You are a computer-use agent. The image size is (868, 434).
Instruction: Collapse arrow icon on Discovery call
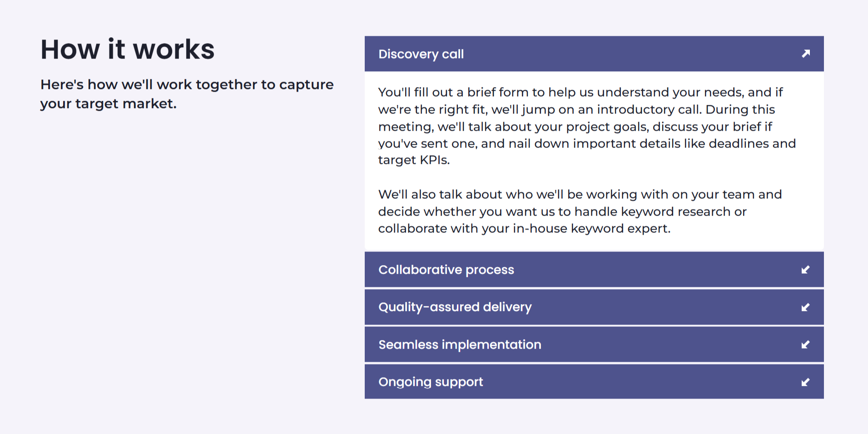pos(806,54)
